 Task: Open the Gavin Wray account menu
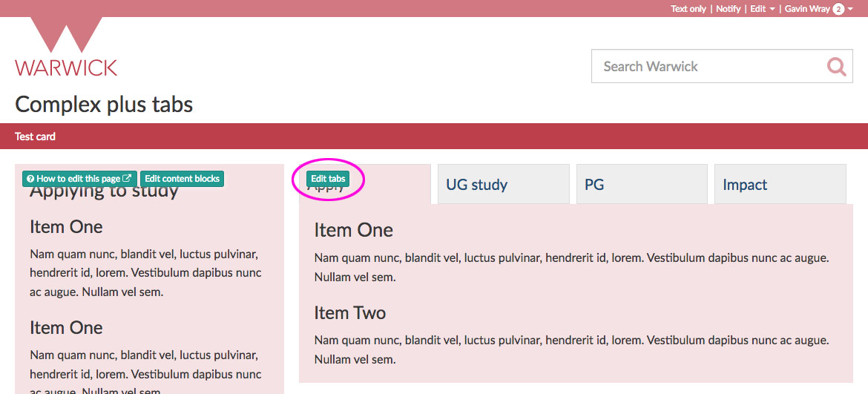coord(807,9)
